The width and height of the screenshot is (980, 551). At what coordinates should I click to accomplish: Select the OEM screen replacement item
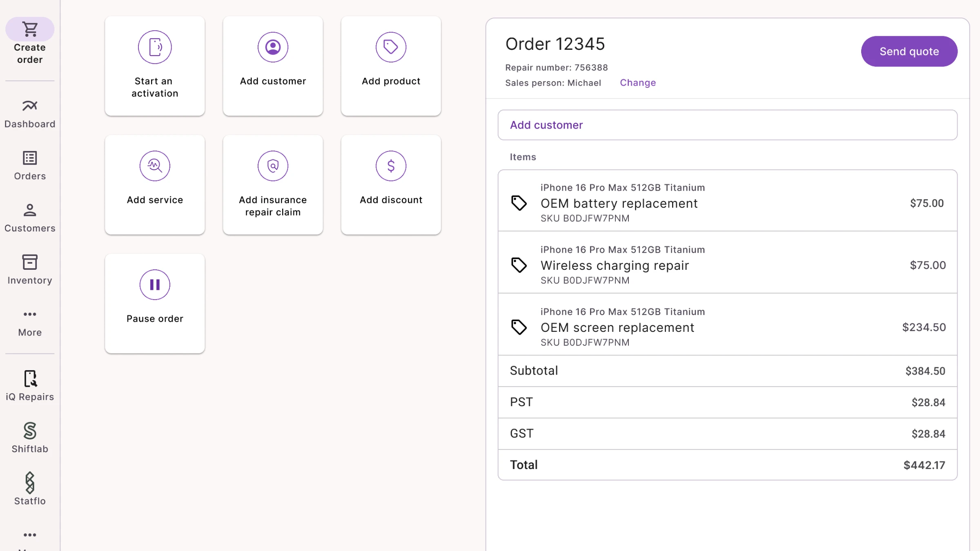click(727, 324)
